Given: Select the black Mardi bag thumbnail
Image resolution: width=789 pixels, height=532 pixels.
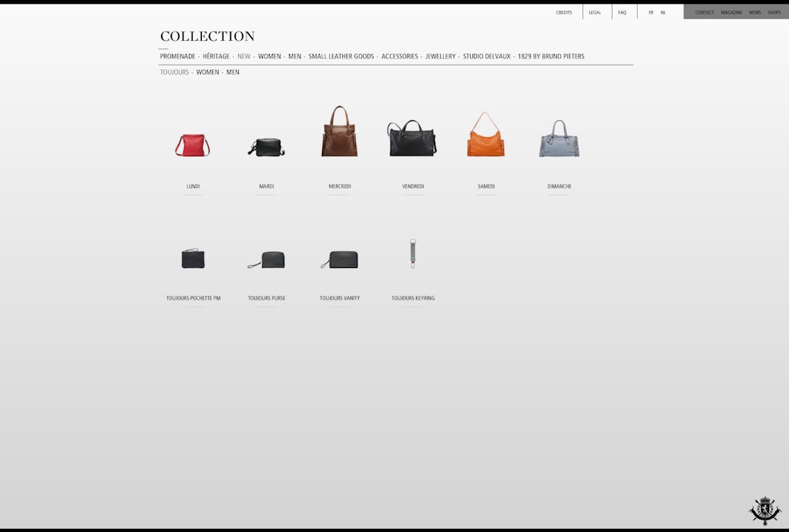Looking at the screenshot, I should pyautogui.click(x=267, y=146).
